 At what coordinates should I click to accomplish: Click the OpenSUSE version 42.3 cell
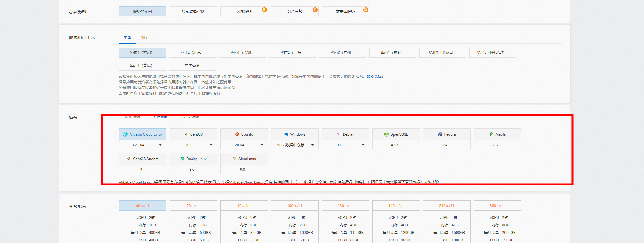point(396,145)
